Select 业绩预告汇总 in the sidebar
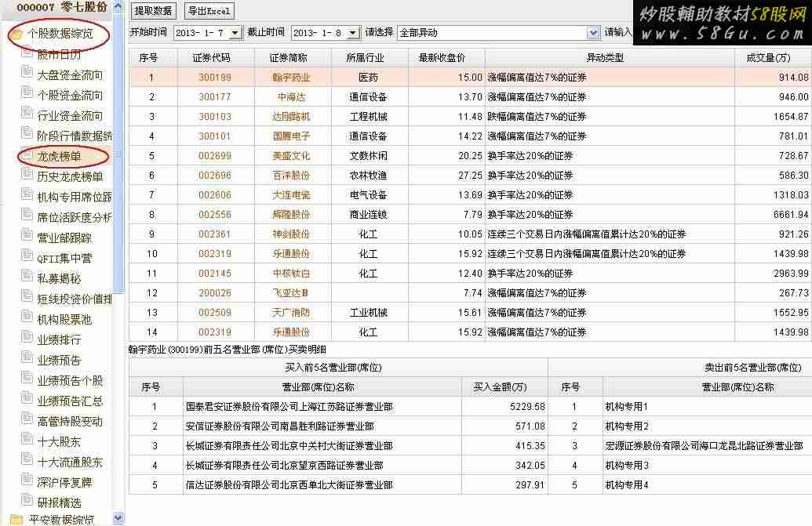Screen dimensions: 812x526 [69, 401]
